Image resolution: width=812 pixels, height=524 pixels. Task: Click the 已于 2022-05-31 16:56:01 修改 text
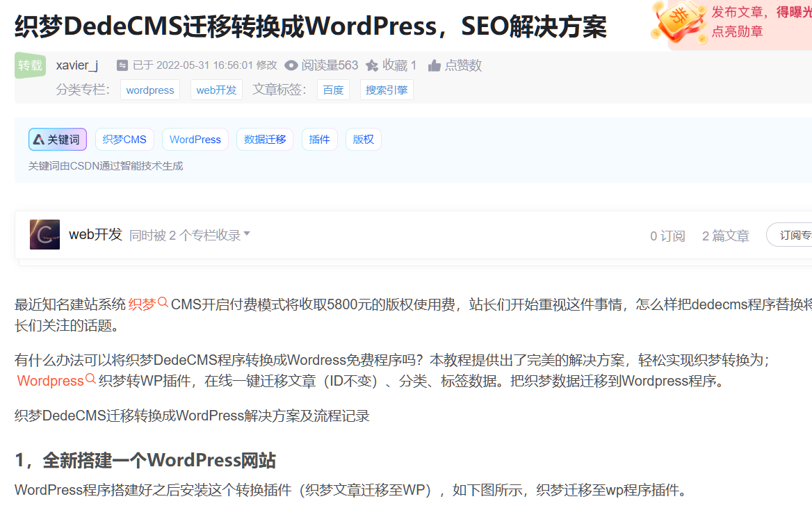(x=205, y=65)
